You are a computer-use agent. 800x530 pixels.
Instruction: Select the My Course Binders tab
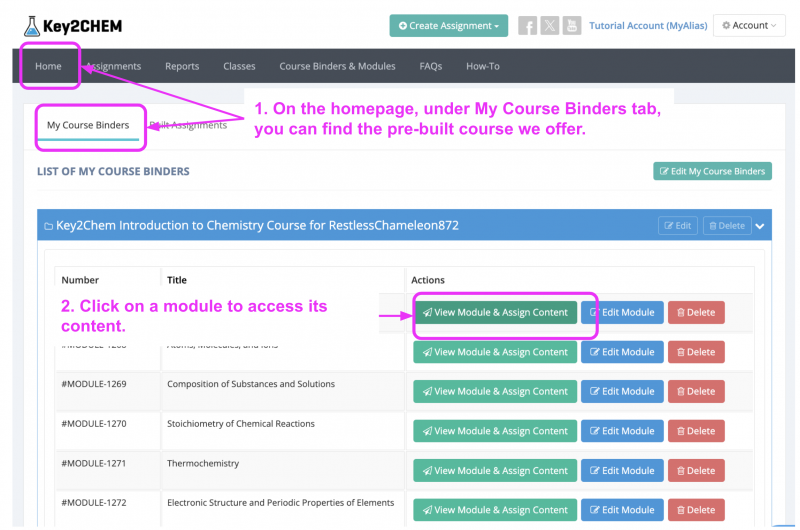pos(88,125)
